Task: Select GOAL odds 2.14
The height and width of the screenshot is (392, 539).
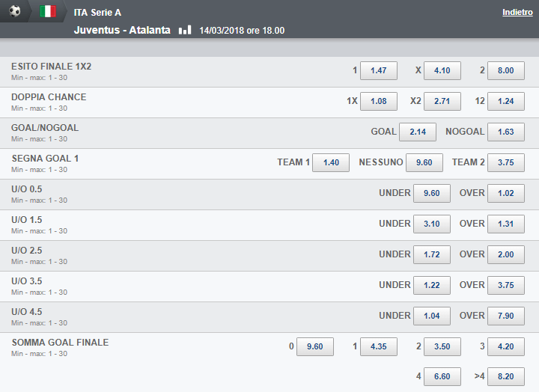Action: [x=418, y=132]
